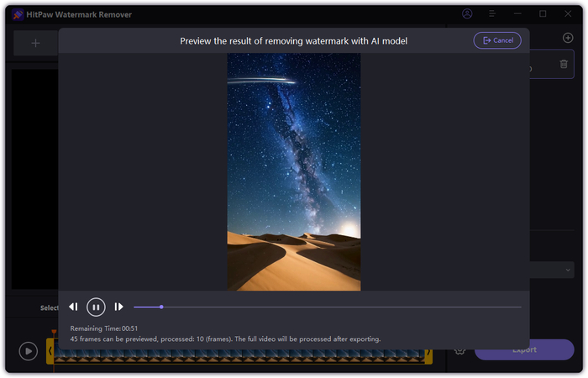Click the timeline playhead marker
Viewport: 588px width, 378px height.
(54, 332)
